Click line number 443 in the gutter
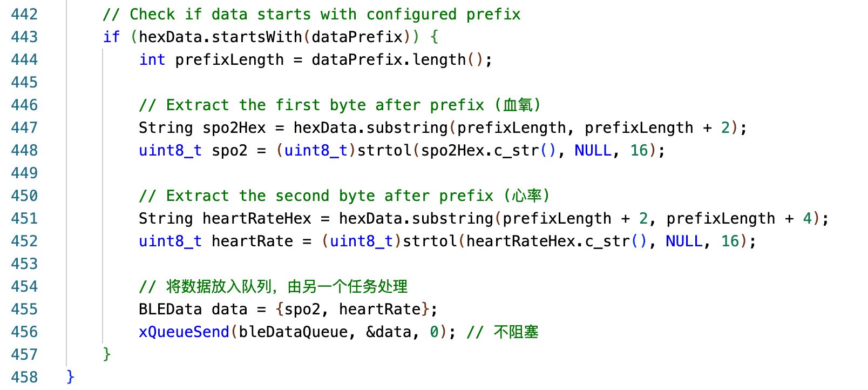The width and height of the screenshot is (868, 390). point(24,37)
